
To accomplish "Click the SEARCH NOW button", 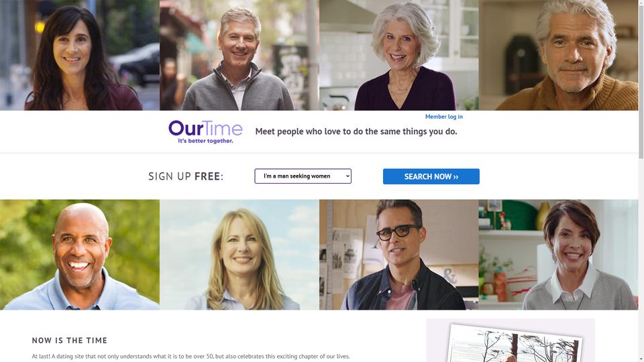I will tap(431, 176).
